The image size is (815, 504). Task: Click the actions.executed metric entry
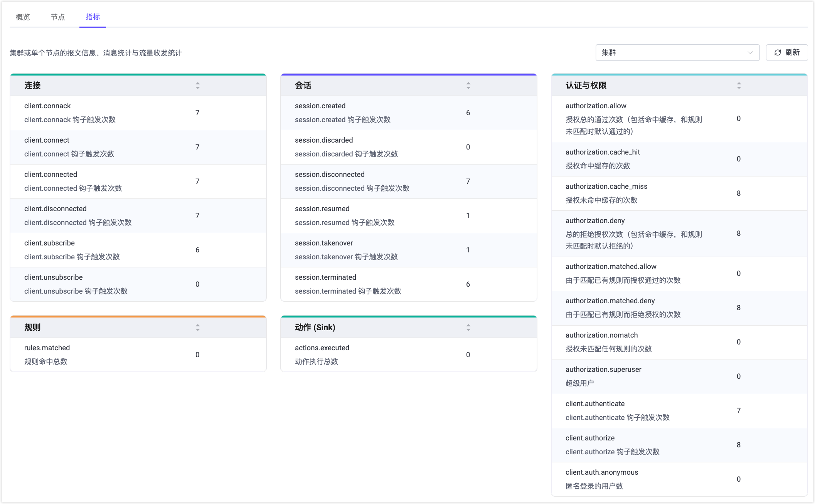[x=409, y=354]
